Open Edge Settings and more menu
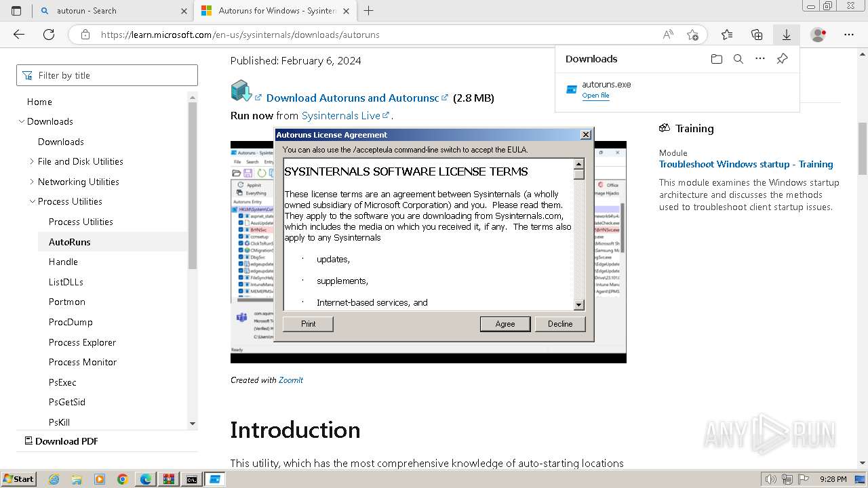Image resolution: width=868 pixels, height=488 pixels. [848, 35]
